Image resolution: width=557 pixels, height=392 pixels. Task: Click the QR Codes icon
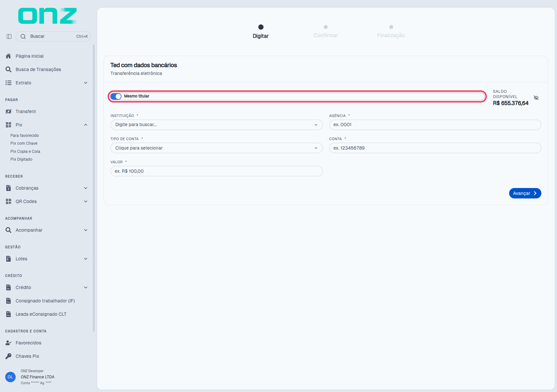[8, 201]
